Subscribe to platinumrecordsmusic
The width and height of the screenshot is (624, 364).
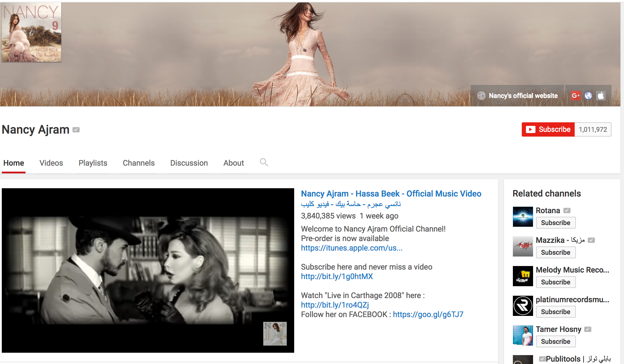(x=556, y=312)
